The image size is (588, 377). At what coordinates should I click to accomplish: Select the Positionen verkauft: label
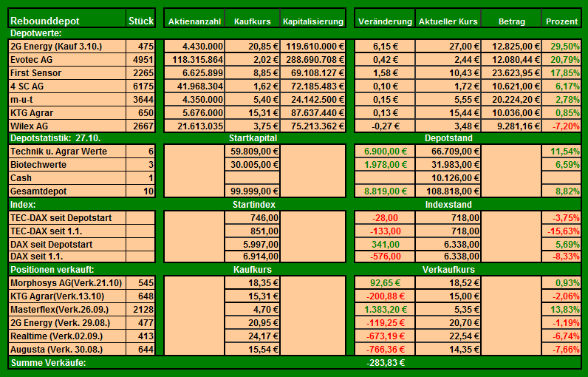coord(52,269)
